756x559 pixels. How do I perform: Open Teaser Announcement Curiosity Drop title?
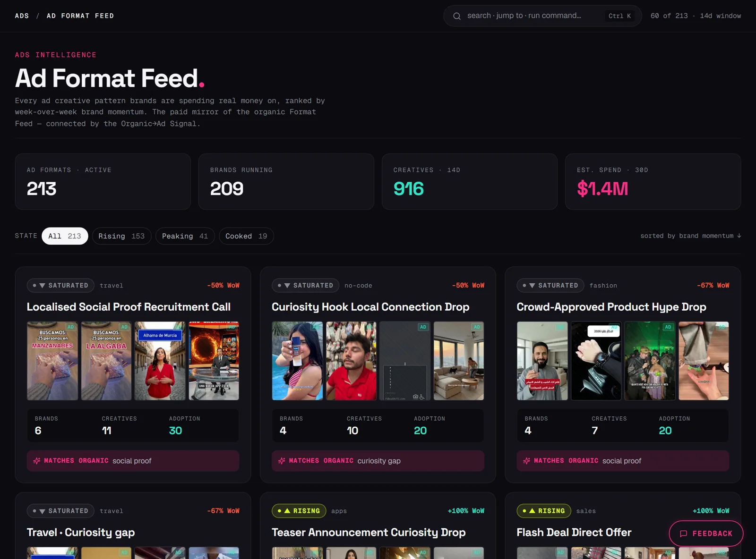click(369, 533)
